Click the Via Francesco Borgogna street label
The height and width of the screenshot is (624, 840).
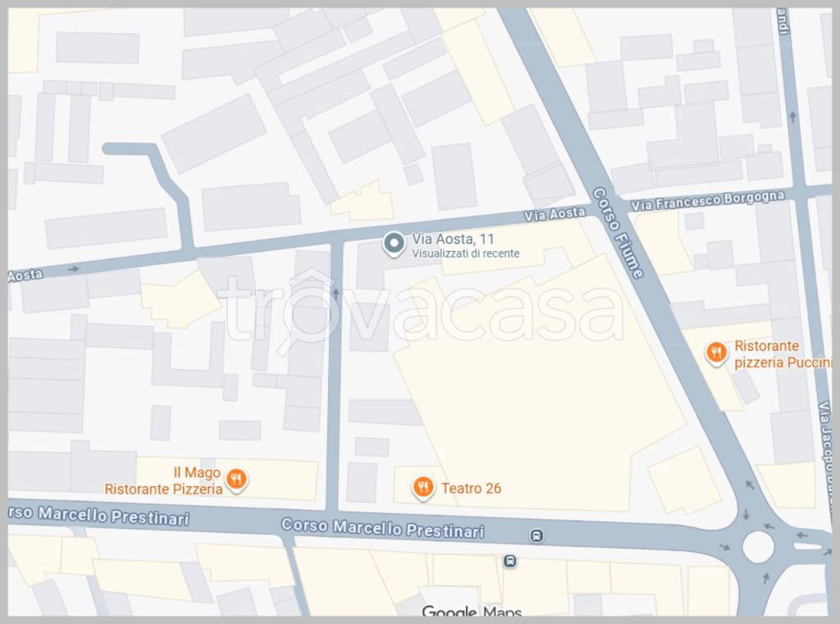pyautogui.click(x=707, y=201)
